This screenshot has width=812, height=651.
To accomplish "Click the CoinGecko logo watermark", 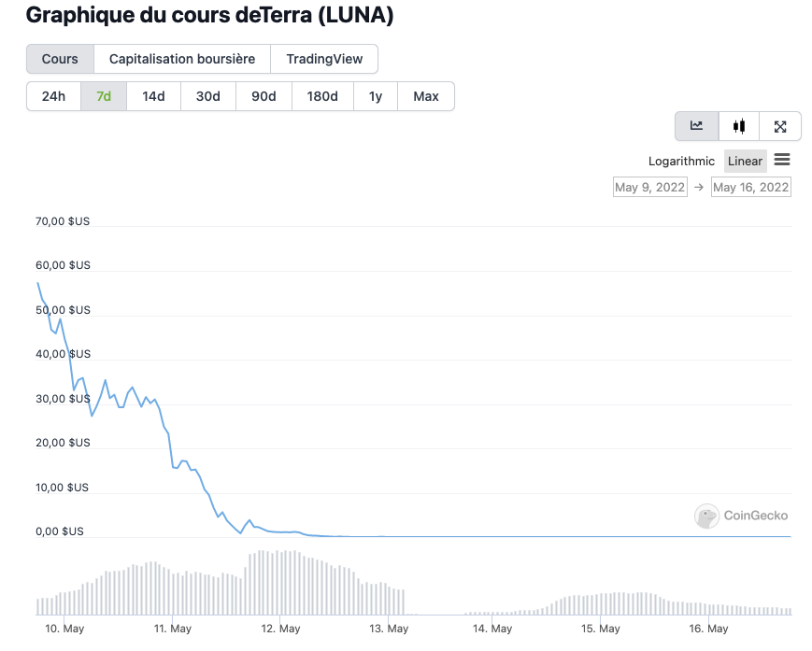I will click(743, 516).
